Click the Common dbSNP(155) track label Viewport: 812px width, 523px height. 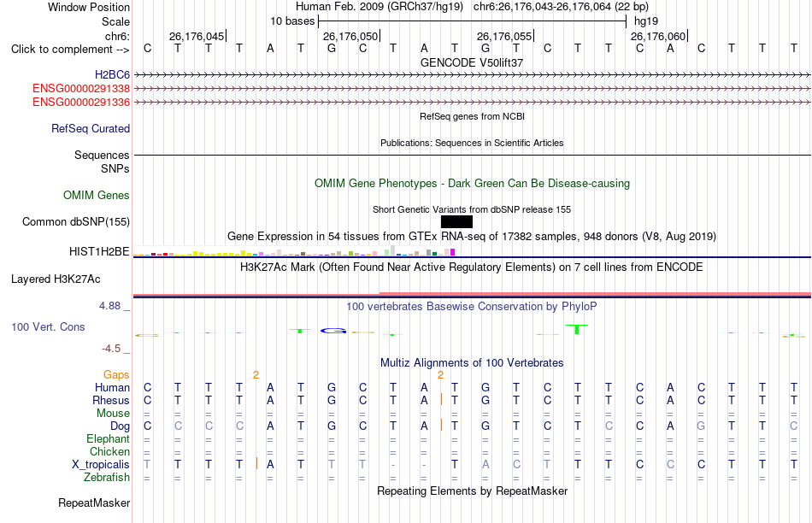pos(76,221)
